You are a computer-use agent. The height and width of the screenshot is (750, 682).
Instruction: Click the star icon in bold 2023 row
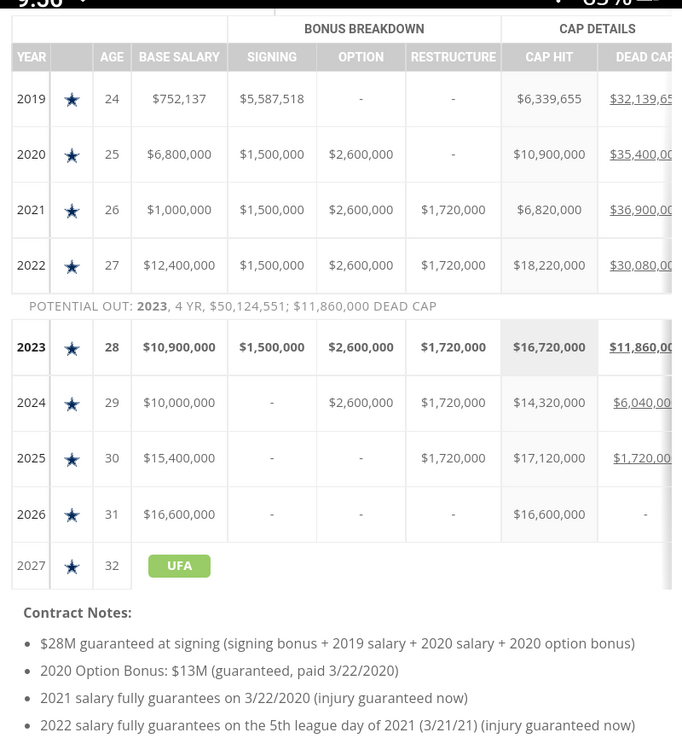(x=72, y=348)
